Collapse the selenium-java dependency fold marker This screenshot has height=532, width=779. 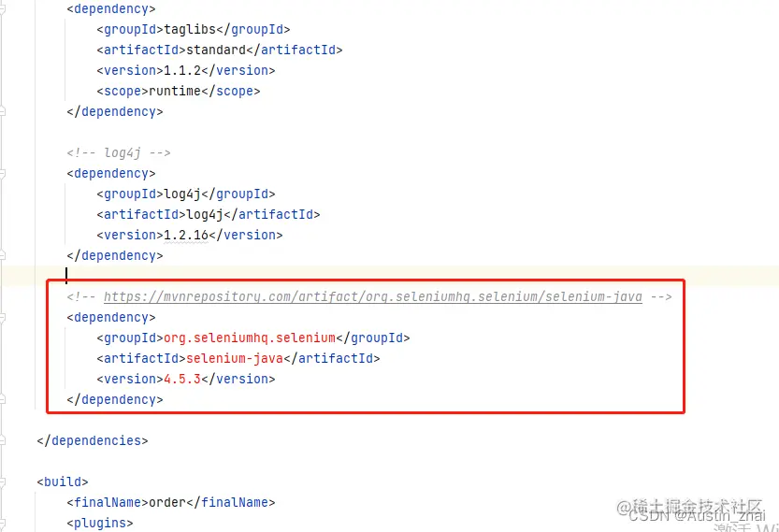(2, 317)
